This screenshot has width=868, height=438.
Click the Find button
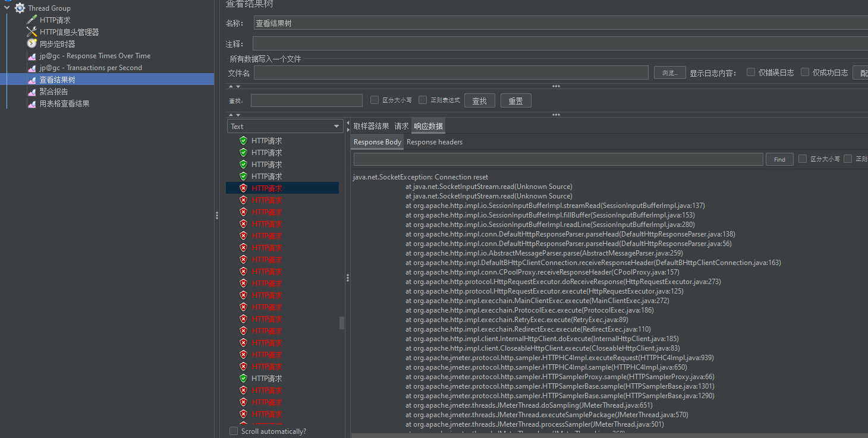(x=780, y=159)
